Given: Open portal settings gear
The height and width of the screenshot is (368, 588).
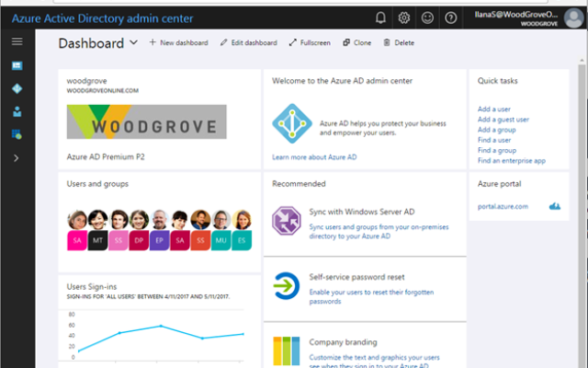Looking at the screenshot, I should point(404,17).
